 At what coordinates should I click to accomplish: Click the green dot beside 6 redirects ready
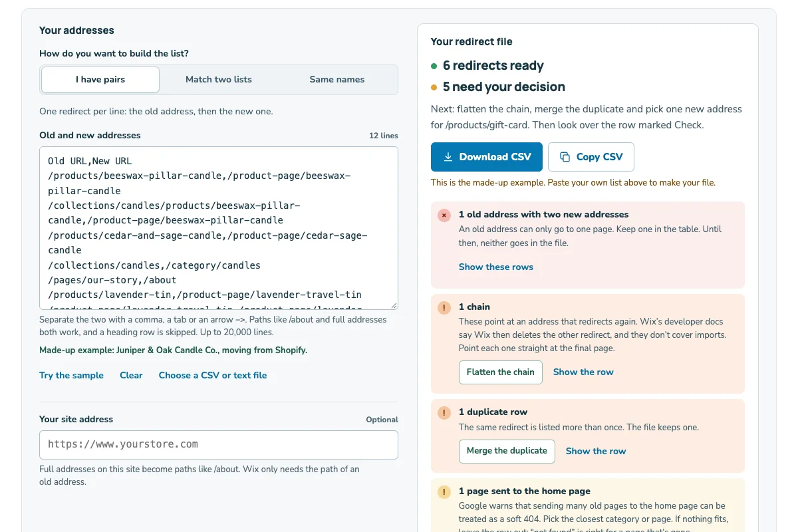(434, 66)
